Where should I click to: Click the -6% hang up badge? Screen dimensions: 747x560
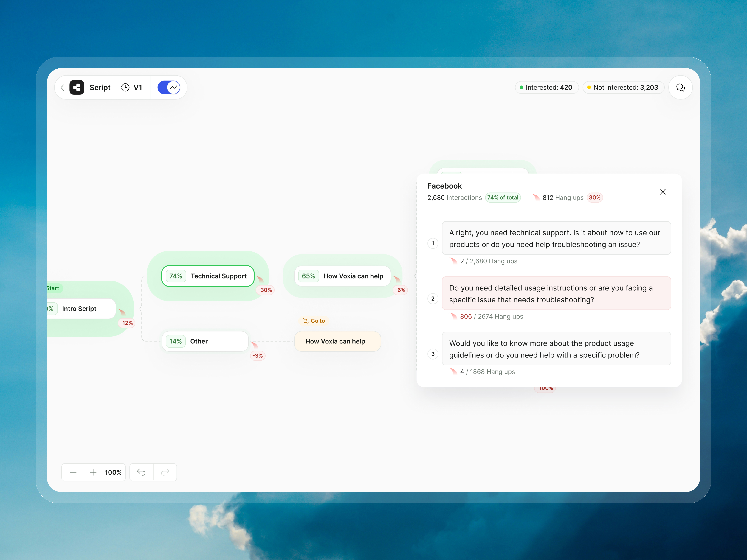tap(400, 290)
